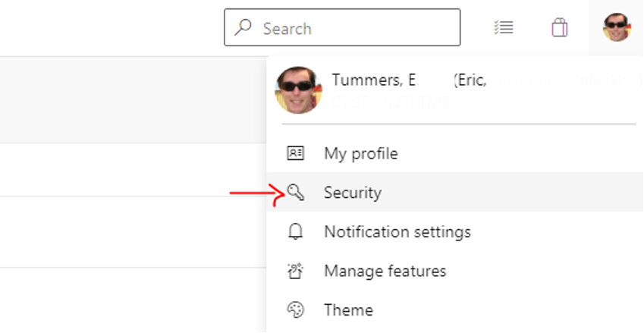Select Security in the user menu

353,193
